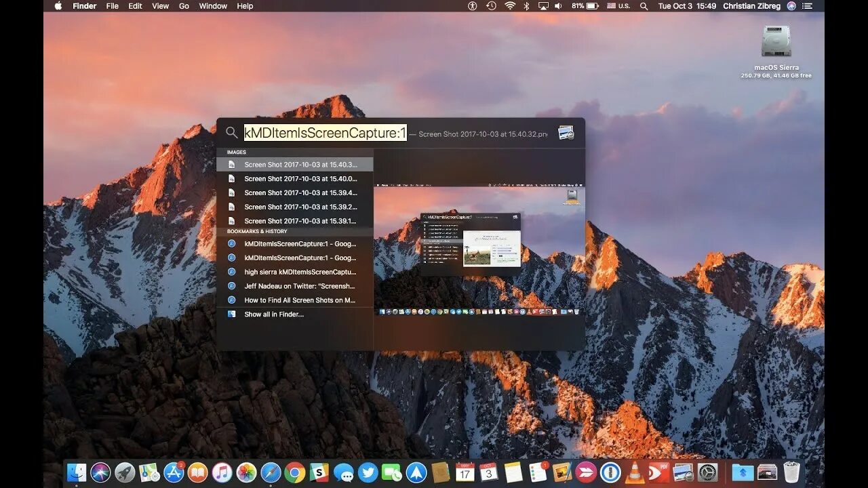Viewport: 868px width, 488px height.
Task: Open Jeff Nadeau on Twitter result
Action: (x=295, y=286)
